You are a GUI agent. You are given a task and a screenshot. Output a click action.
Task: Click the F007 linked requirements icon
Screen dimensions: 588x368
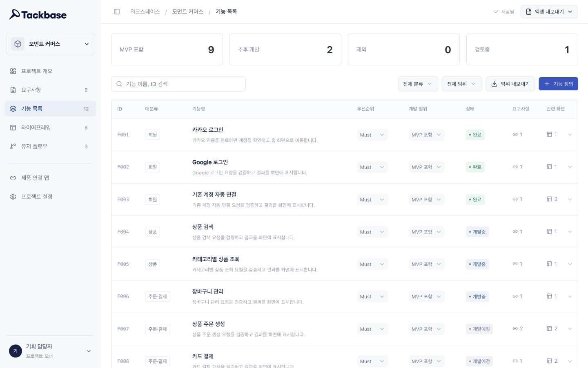point(515,329)
